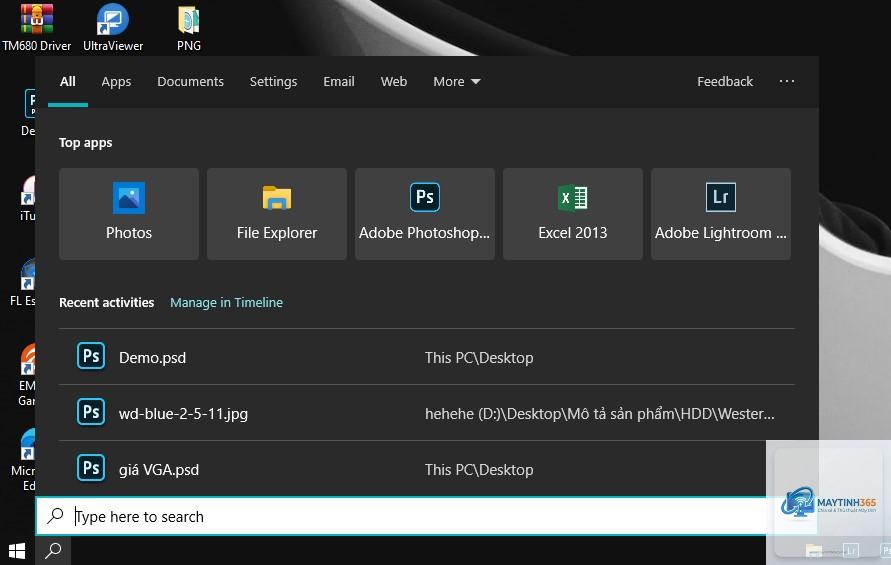This screenshot has height=565, width=891.
Task: Click the Photoshop icon beside Demo.psd
Action: click(91, 356)
